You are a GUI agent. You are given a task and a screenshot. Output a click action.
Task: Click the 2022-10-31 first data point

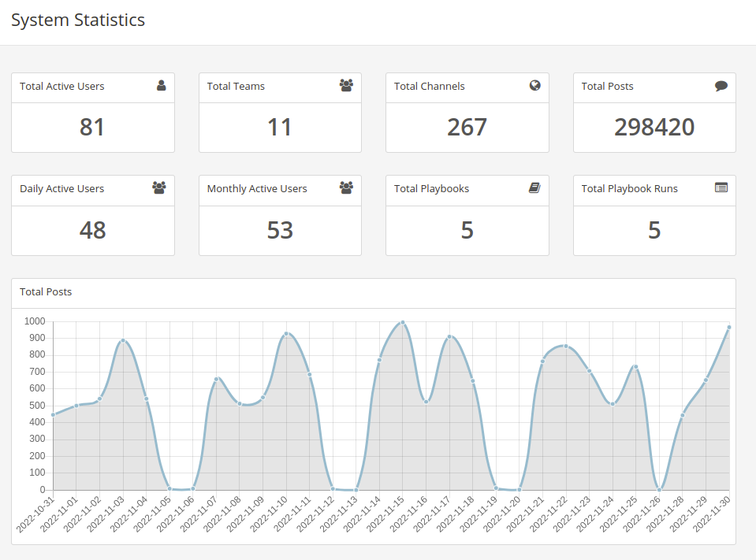(53, 414)
